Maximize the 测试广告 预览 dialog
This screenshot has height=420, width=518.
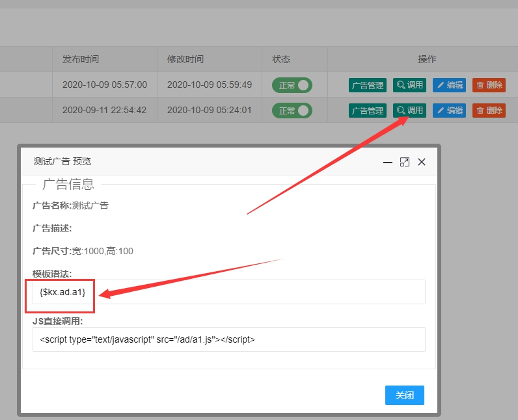(405, 162)
